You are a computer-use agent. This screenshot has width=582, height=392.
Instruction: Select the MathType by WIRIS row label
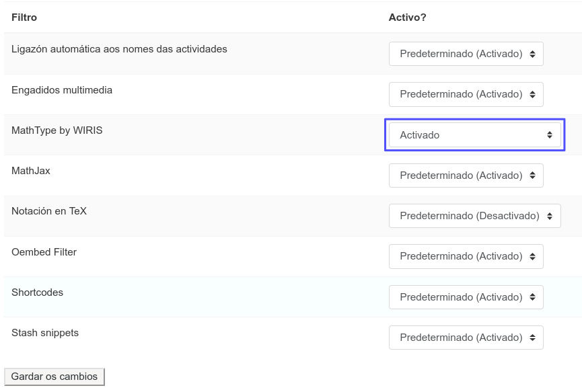57,130
